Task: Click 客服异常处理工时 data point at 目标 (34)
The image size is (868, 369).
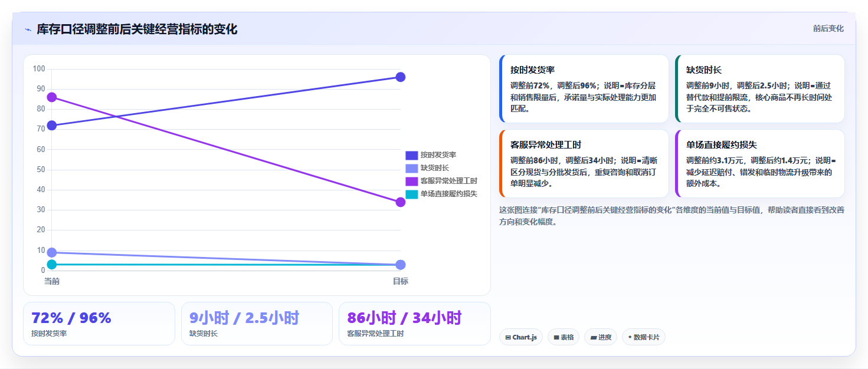Action: click(400, 202)
